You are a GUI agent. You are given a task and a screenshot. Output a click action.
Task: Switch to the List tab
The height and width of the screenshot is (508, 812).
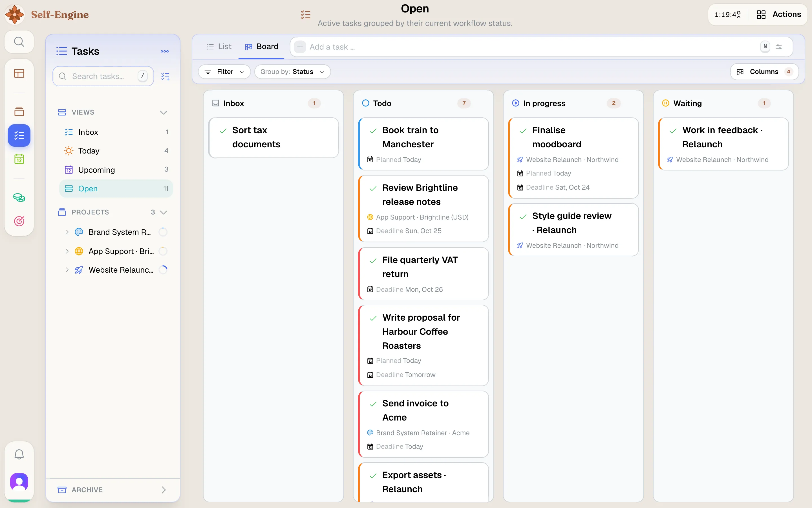pyautogui.click(x=219, y=47)
